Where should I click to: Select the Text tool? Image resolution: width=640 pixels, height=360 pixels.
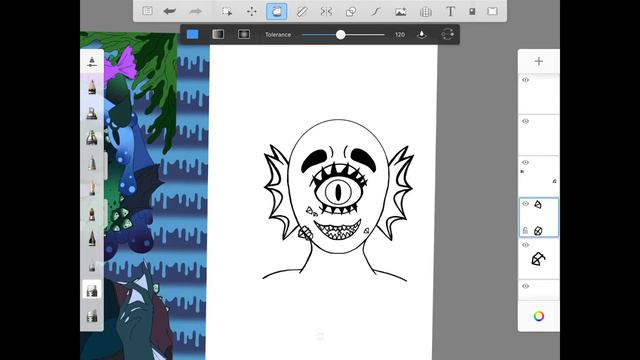pos(450,11)
